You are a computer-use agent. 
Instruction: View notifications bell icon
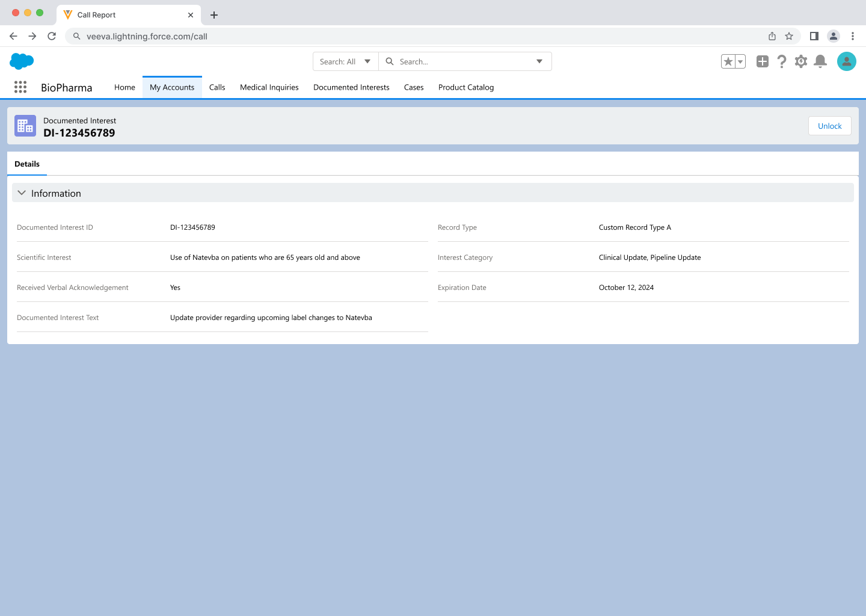coord(820,61)
